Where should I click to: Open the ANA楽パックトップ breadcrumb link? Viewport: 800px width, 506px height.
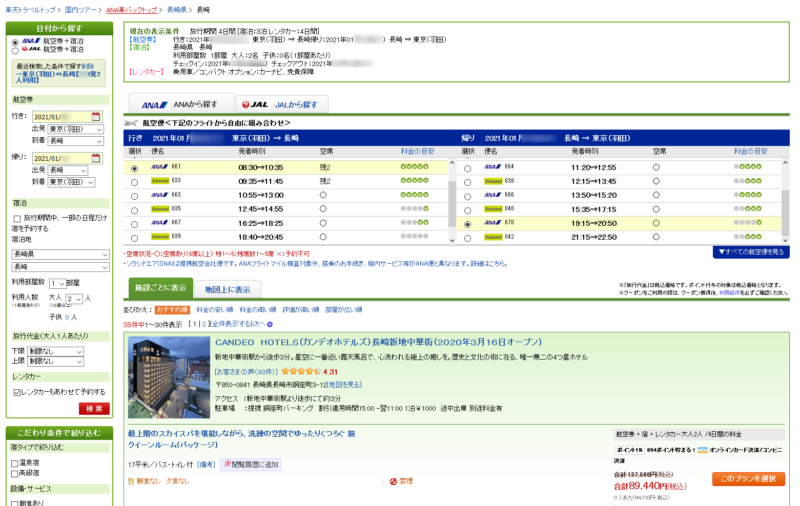(132, 10)
